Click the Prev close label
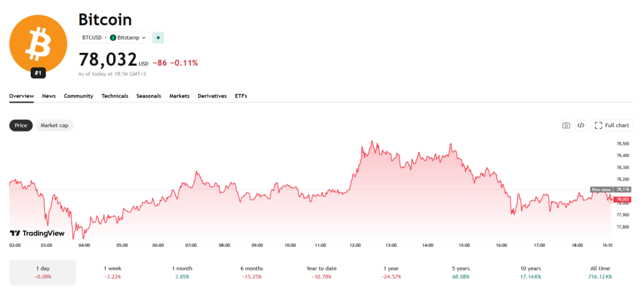The image size is (644, 291). pos(601,190)
